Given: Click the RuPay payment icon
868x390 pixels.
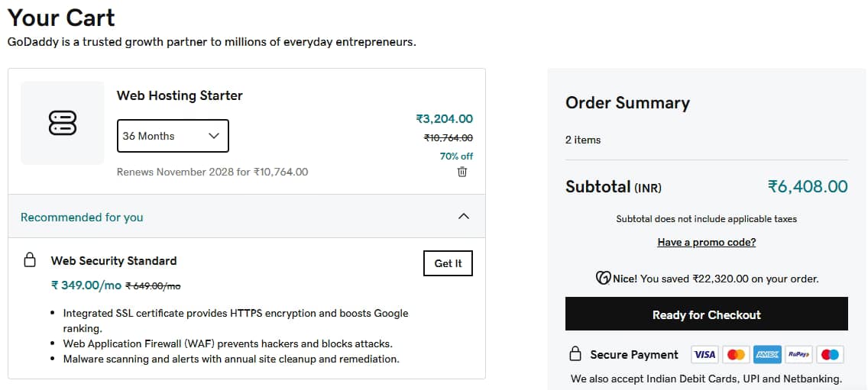Looking at the screenshot, I should point(798,355).
